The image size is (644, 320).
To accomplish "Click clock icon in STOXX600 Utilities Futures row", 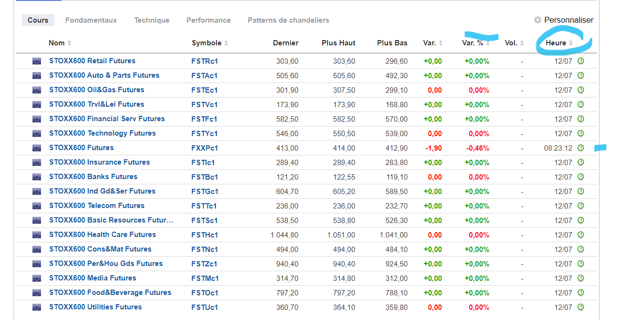I will (581, 307).
